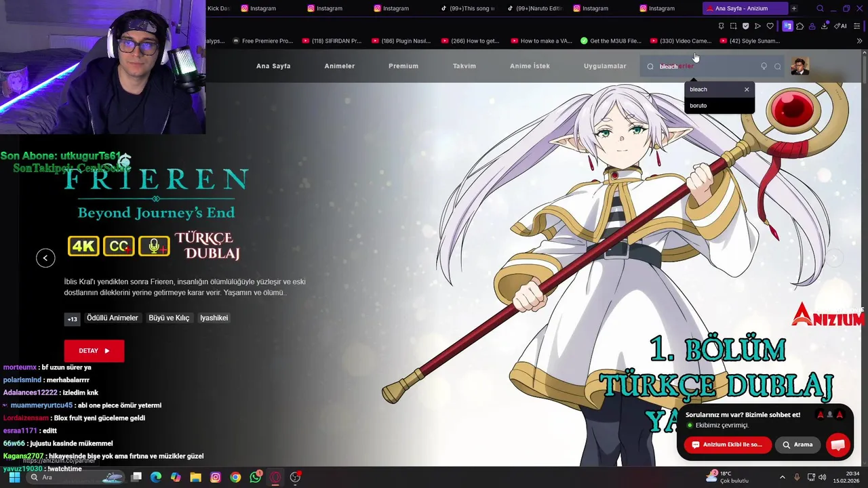The width and height of the screenshot is (868, 488).
Task: Open Animeler nav item
Action: 340,66
